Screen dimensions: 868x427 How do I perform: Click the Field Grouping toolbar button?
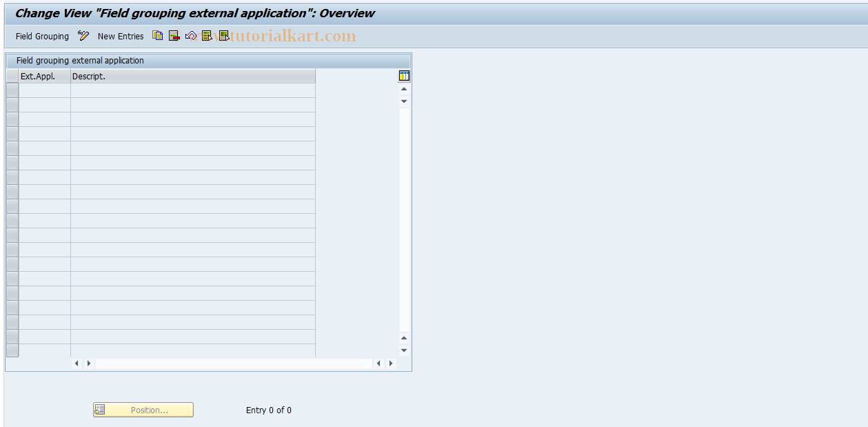42,36
